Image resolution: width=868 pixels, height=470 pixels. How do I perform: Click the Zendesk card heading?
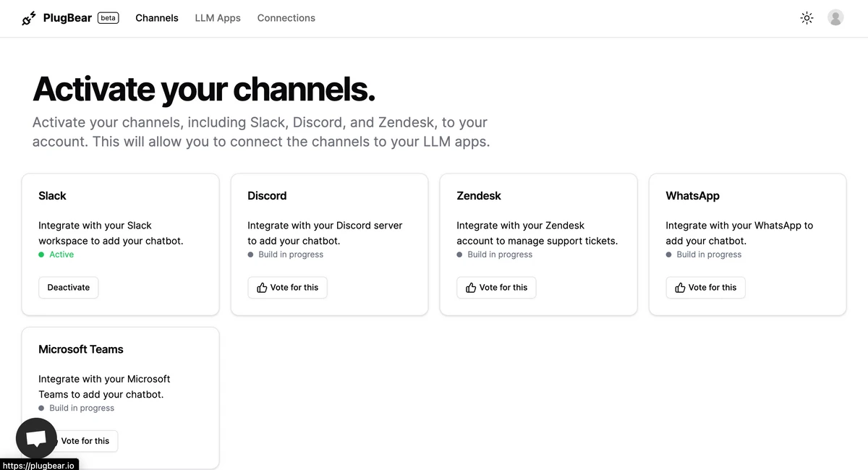[x=479, y=196]
